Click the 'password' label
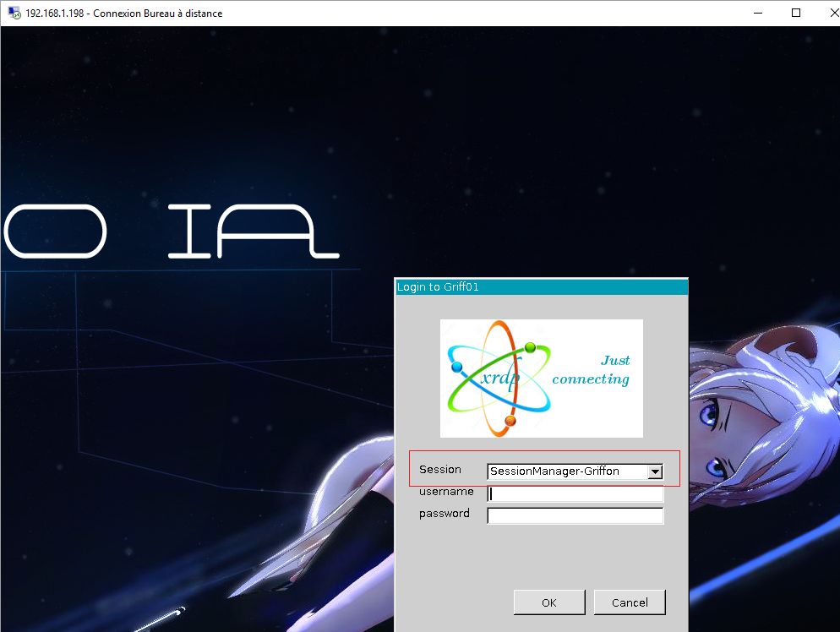840x632 pixels. pos(445,514)
